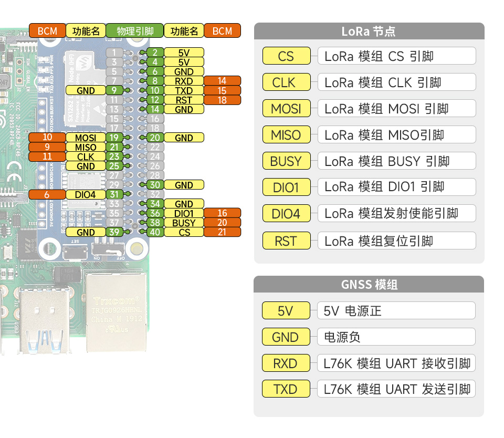Screen dimensions: 504x438
Task: Click the TXD badge in GNSS panel
Action: (x=286, y=389)
